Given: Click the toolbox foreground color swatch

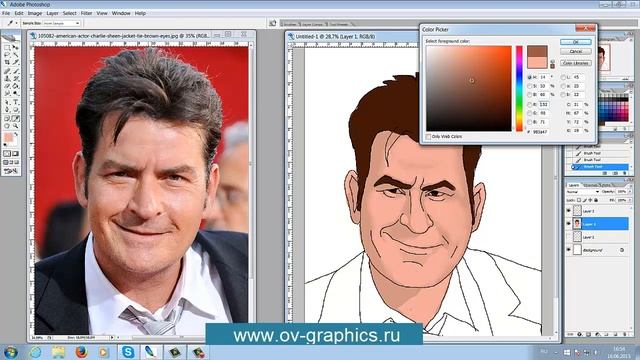Looking at the screenshot, I should pyautogui.click(x=8, y=138).
